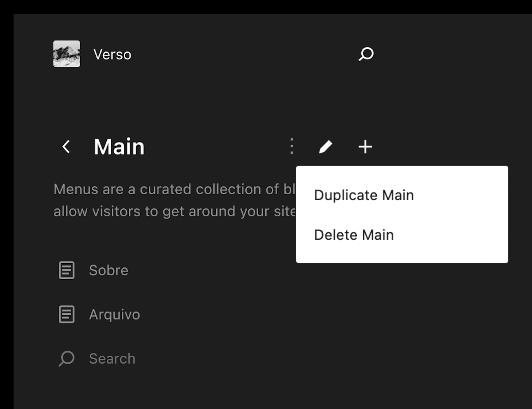Click the Verso site logo thumbnail
Viewport: 532px width, 409px height.
pos(66,54)
